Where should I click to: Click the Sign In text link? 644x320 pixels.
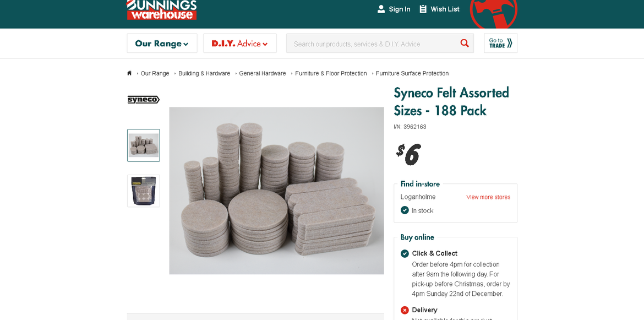[400, 9]
